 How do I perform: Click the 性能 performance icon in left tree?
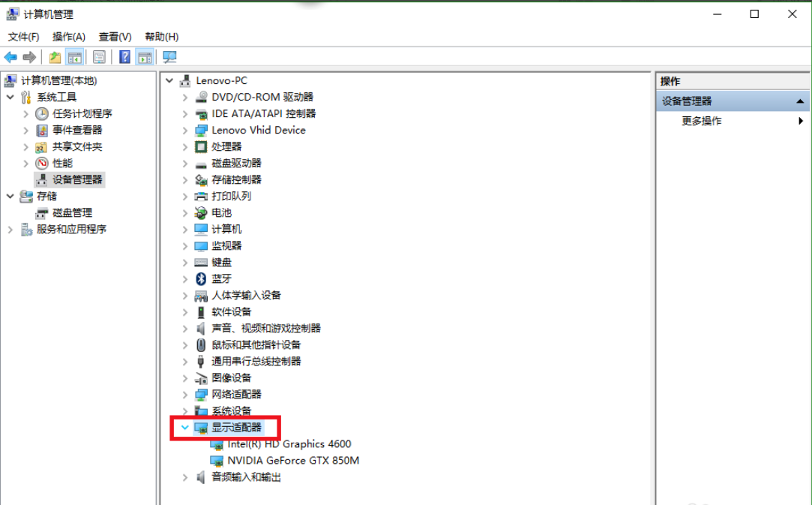42,164
